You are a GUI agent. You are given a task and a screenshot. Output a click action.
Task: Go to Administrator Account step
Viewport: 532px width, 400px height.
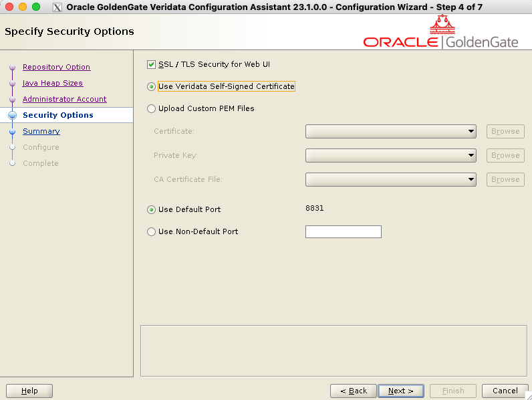click(x=64, y=99)
